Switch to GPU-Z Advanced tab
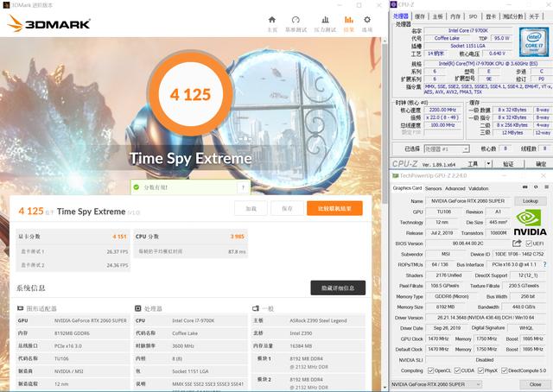The width and height of the screenshot is (553, 392). pyautogui.click(x=455, y=188)
